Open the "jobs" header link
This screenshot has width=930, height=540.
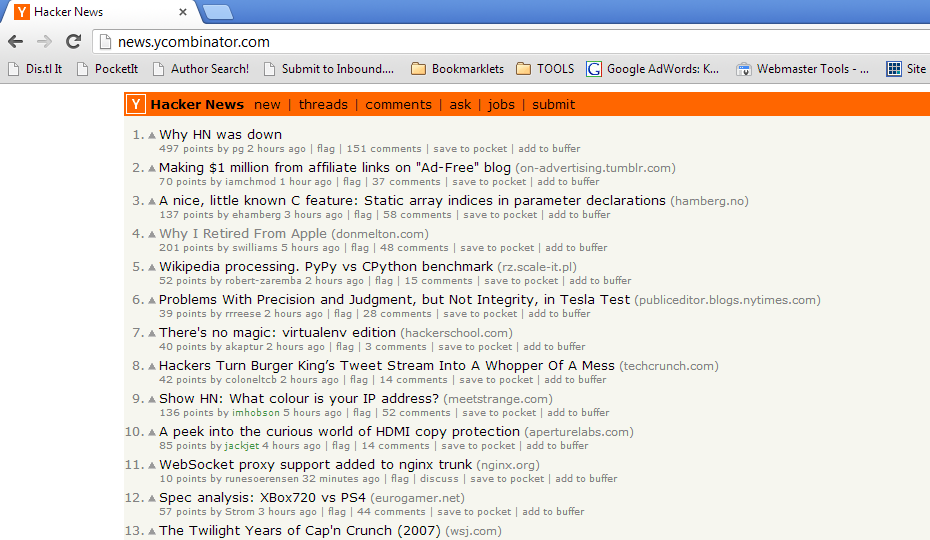501,104
